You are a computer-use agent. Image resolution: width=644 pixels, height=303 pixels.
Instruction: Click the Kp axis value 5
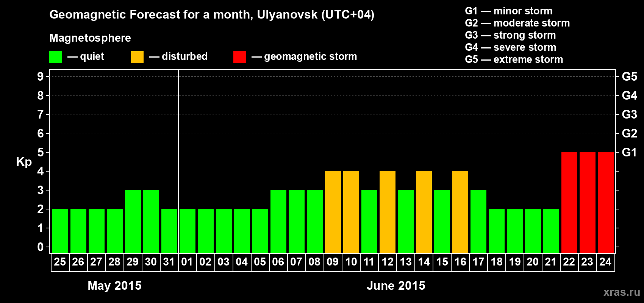tap(41, 152)
